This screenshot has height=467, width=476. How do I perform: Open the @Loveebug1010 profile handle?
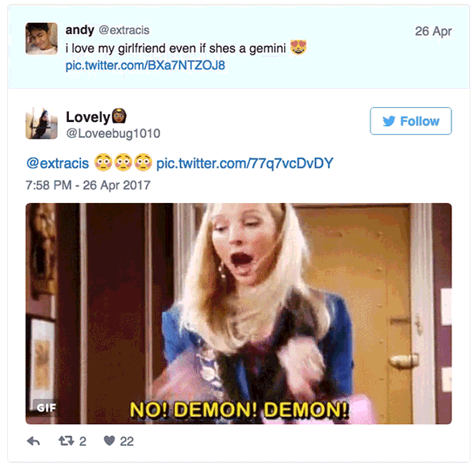coord(113,133)
